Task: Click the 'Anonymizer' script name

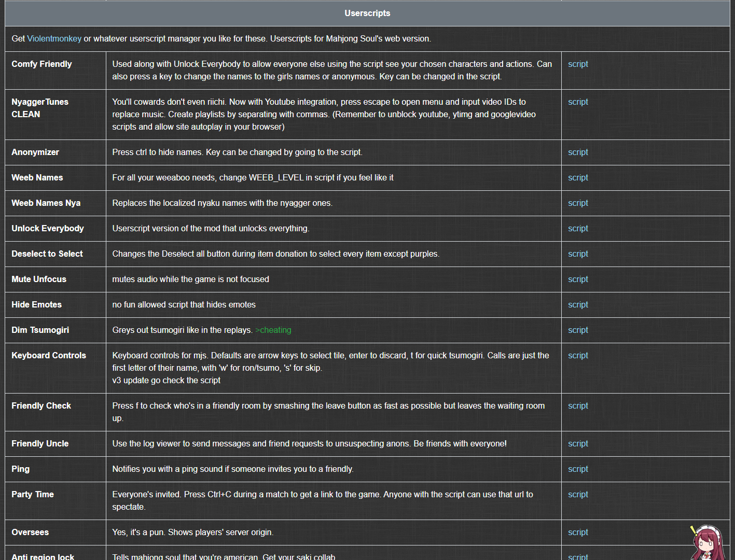Action: point(35,152)
